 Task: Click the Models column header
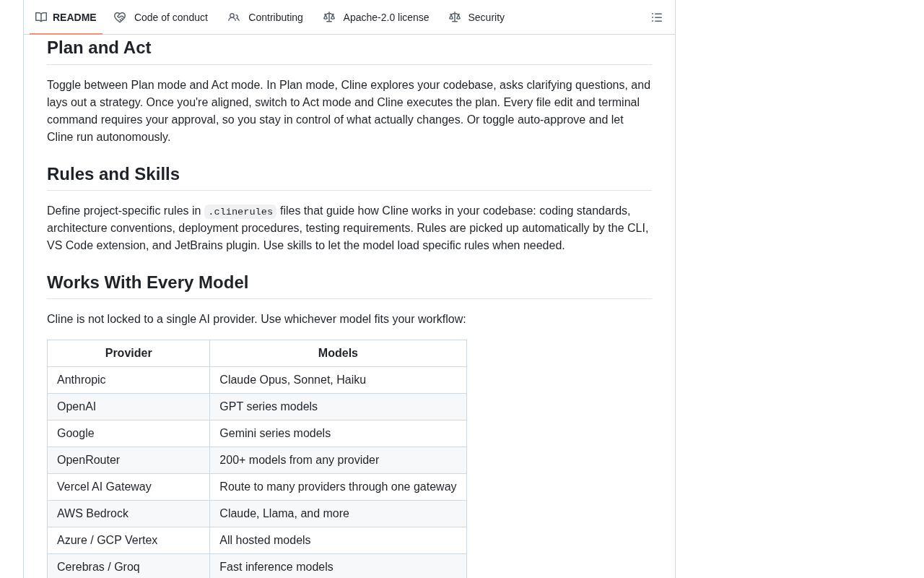(x=338, y=353)
